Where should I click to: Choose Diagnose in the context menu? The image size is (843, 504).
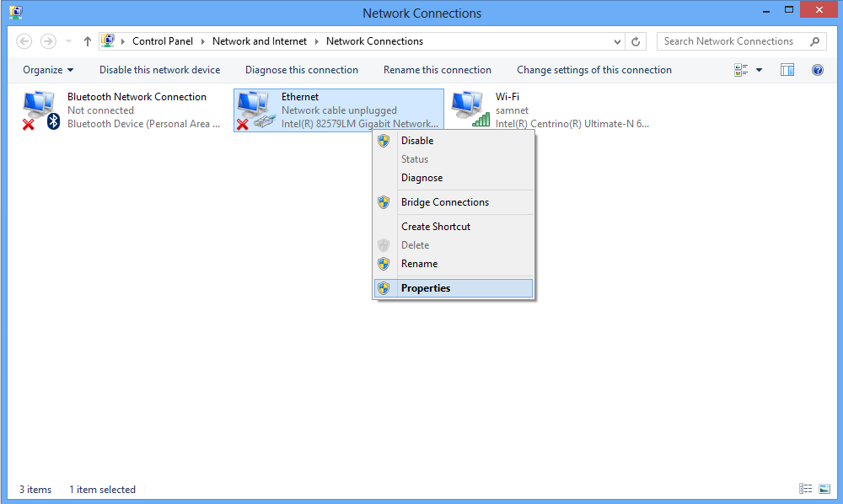coord(454,178)
